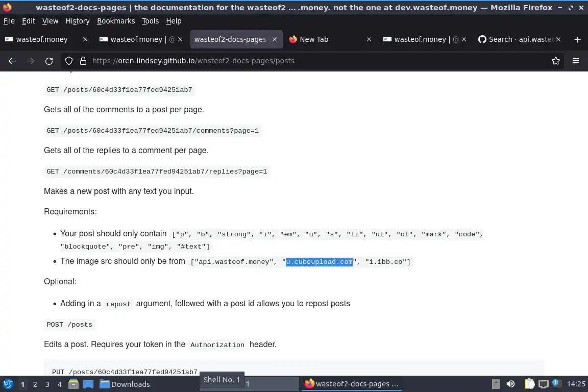
Task: Close the first wasteof.money tab
Action: click(85, 39)
